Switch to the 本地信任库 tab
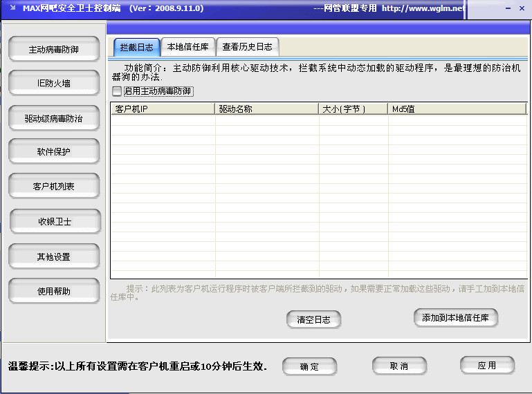Image resolution: width=532 pixels, height=394 pixels. pos(188,47)
